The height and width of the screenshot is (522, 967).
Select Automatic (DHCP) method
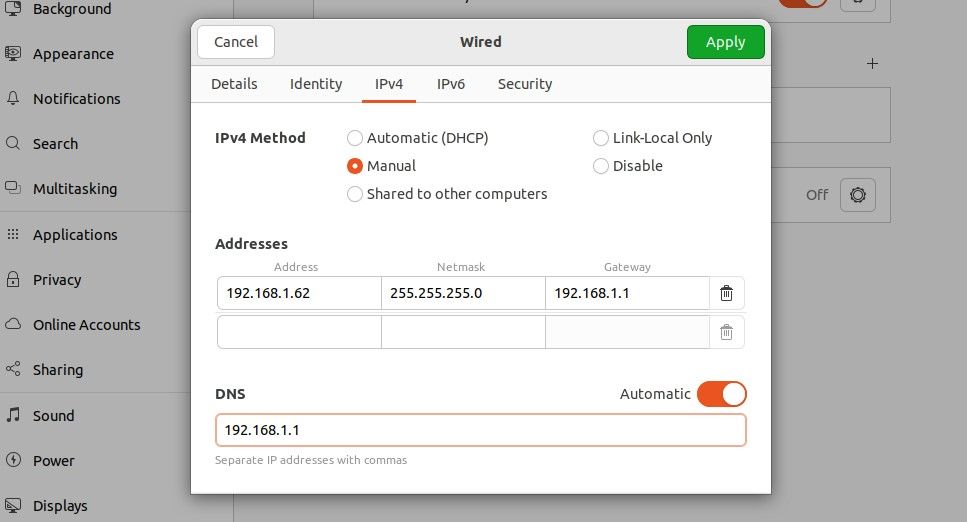pyautogui.click(x=355, y=138)
